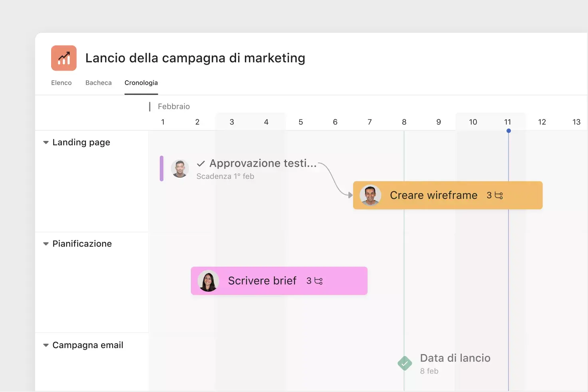Viewport: 588px width, 392px height.
Task: Open the Data di lancio milestone label
Action: [x=455, y=358]
